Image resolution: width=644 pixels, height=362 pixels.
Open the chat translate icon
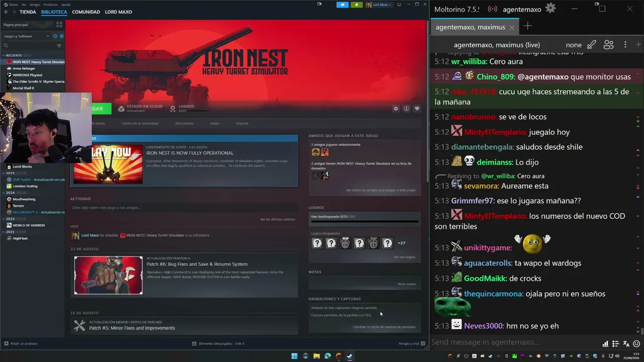[626, 344]
